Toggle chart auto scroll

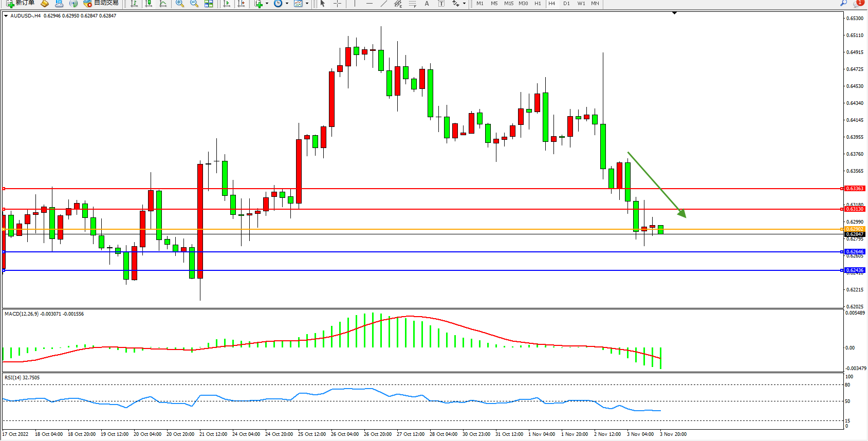tap(227, 4)
